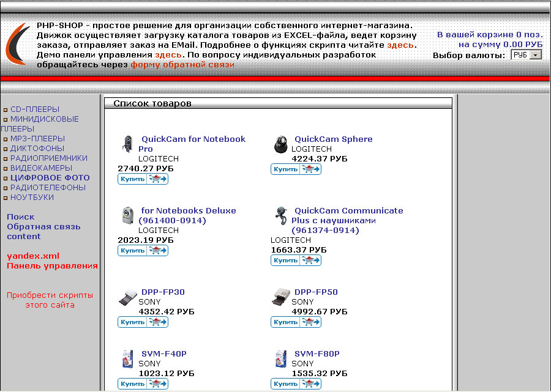
Task: Click the DPP-FP50 printer icon
Action: click(x=280, y=297)
